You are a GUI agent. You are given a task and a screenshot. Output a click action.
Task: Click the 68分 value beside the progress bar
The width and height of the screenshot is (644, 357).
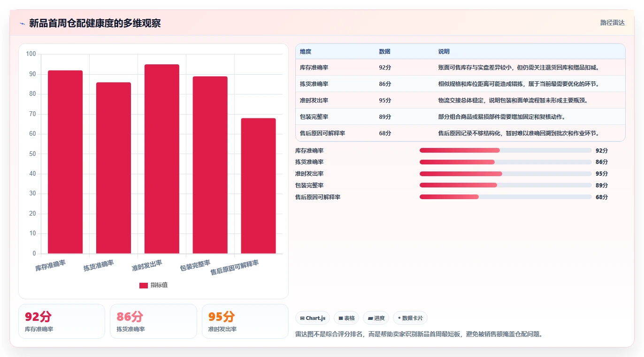pyautogui.click(x=602, y=197)
